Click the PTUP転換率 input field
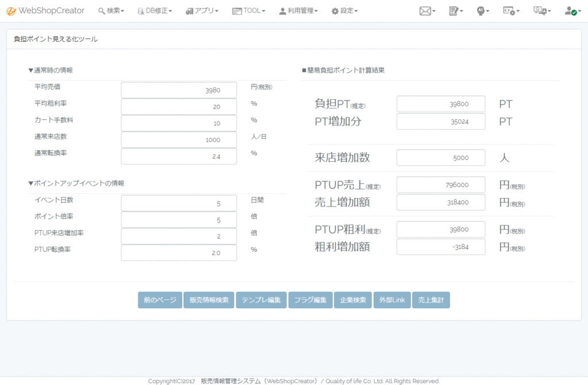The image size is (588, 385). click(x=179, y=252)
